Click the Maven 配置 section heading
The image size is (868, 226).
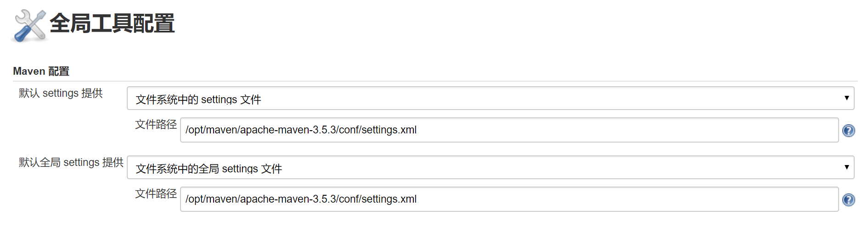[x=41, y=72]
